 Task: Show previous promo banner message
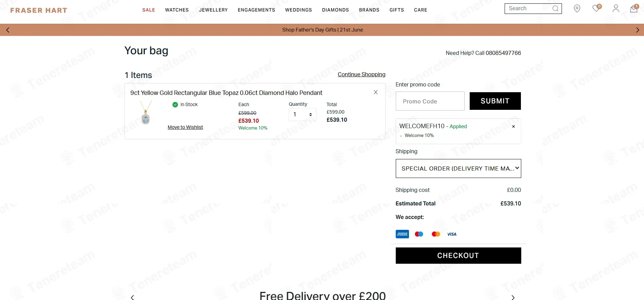click(8, 30)
